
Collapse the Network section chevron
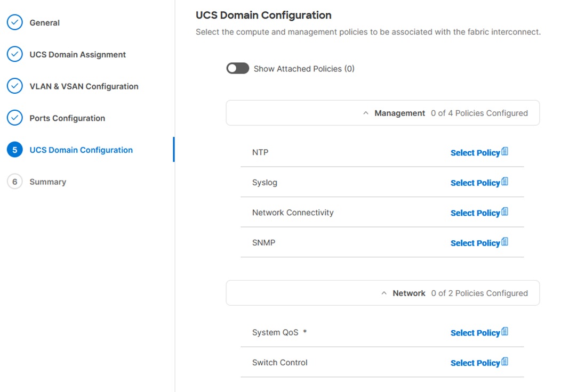tap(384, 293)
